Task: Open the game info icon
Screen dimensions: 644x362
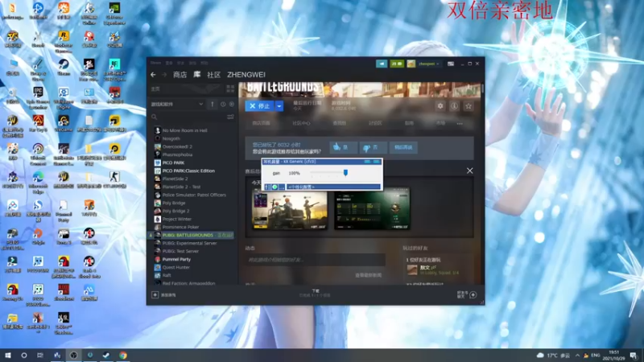Action: pos(454,106)
